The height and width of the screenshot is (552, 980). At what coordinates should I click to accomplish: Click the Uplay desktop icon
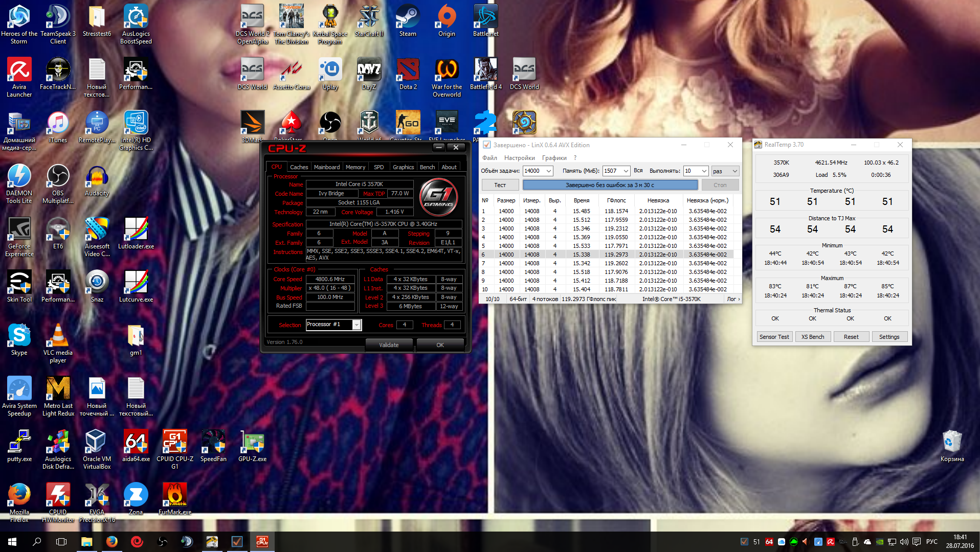click(330, 74)
